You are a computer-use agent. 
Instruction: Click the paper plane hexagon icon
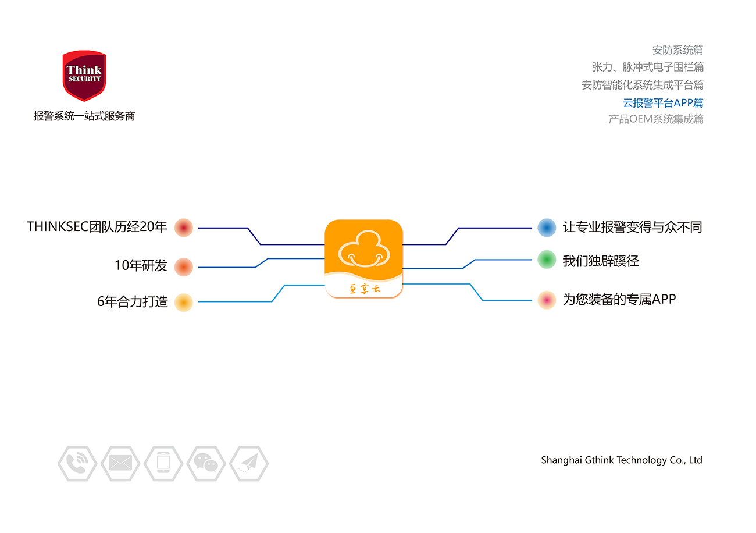[x=249, y=463]
